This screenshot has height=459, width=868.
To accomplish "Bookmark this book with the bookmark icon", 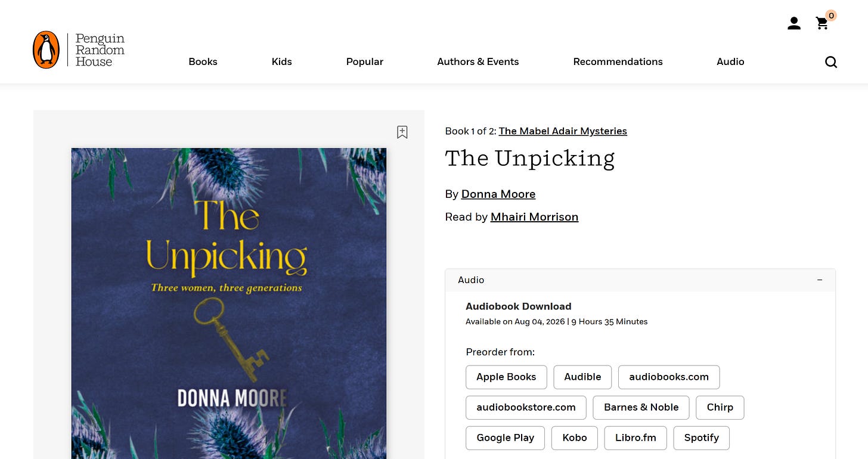I will 402,132.
